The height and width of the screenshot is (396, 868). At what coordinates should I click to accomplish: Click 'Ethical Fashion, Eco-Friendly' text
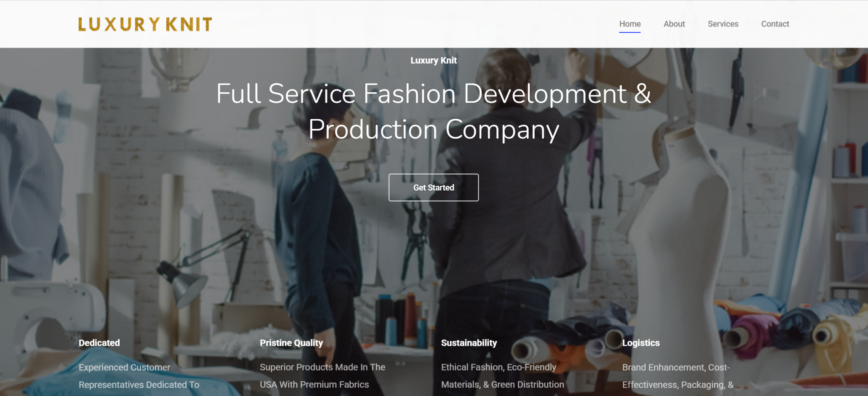pyautogui.click(x=499, y=367)
